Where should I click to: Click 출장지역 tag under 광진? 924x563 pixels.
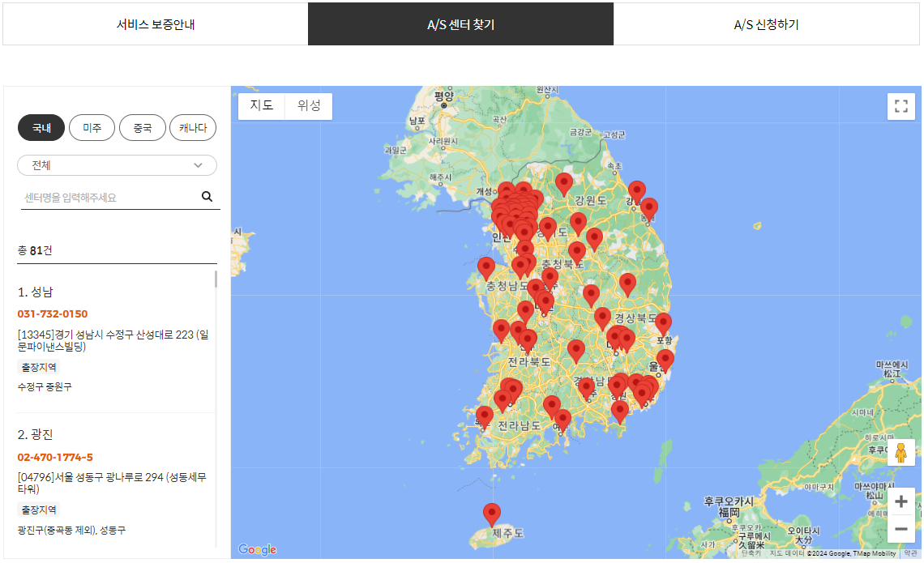(39, 510)
